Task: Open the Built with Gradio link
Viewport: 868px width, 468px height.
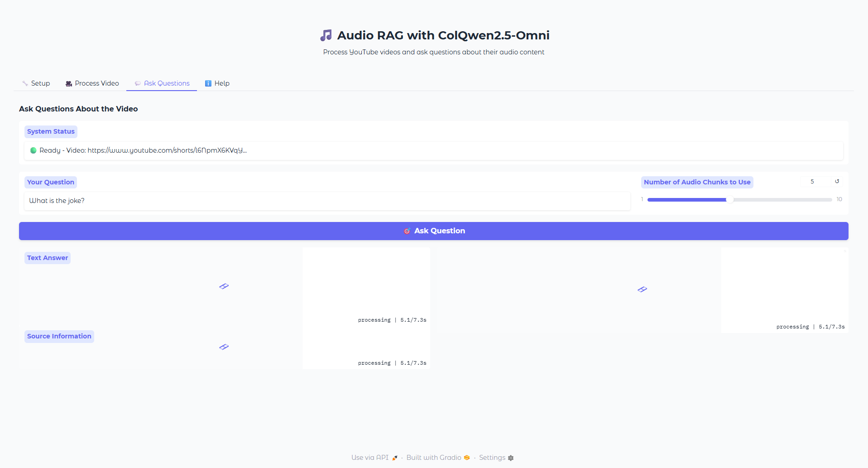Action: 433,458
